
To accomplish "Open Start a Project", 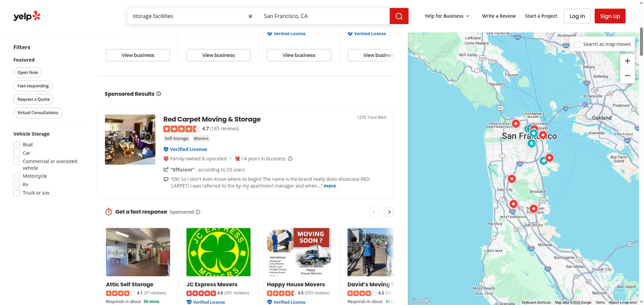I will [541, 16].
